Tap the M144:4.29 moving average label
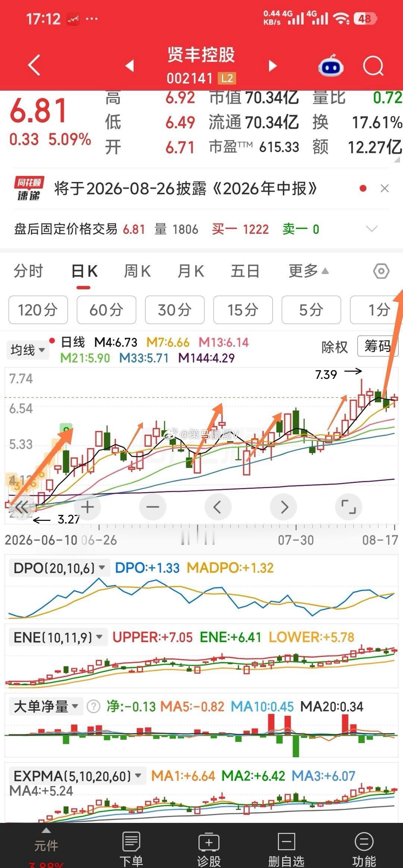Screen dimensions: 403x868 [206, 358]
